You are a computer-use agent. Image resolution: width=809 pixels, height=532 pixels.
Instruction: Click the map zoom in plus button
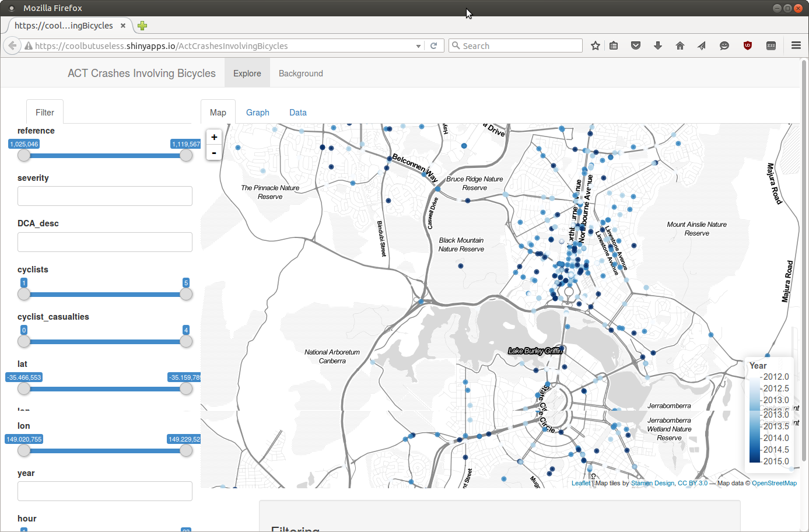(x=214, y=137)
